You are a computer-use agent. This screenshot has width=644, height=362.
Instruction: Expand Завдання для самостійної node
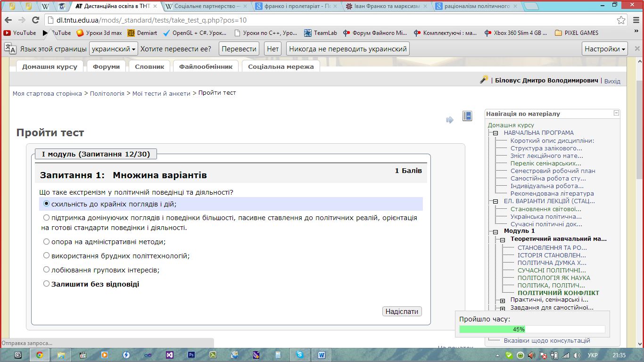click(x=503, y=308)
